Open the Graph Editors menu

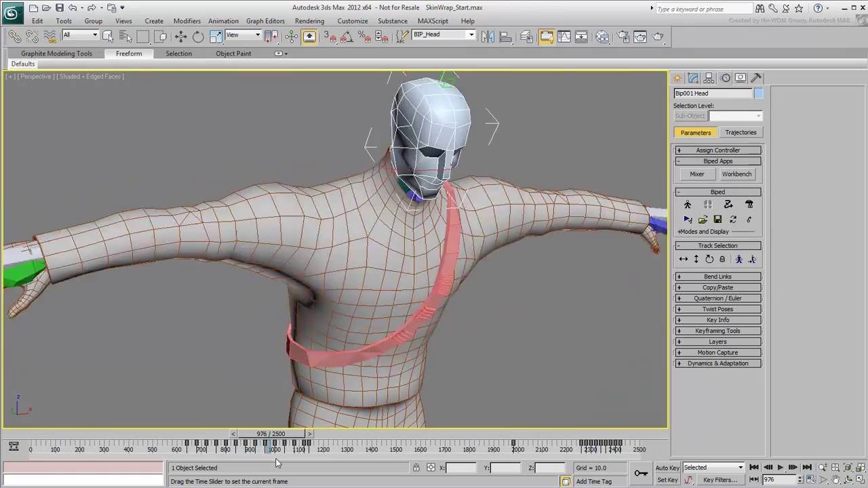tap(265, 21)
